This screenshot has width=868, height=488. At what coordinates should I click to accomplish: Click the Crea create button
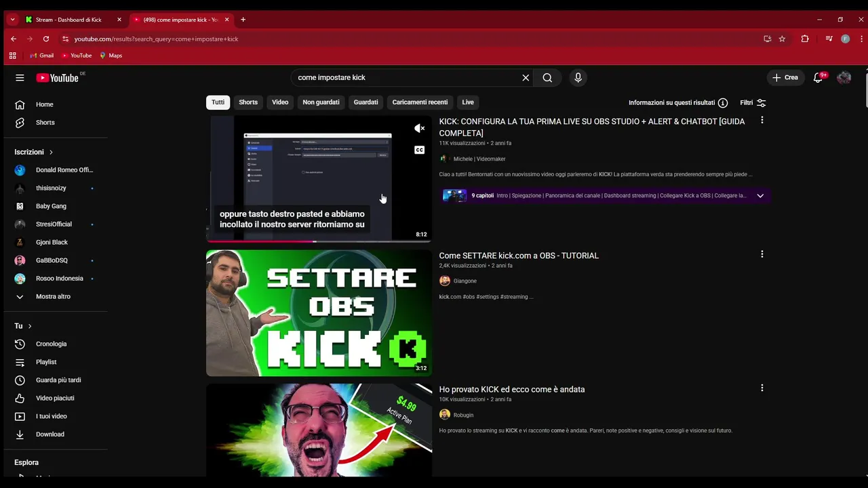point(785,78)
